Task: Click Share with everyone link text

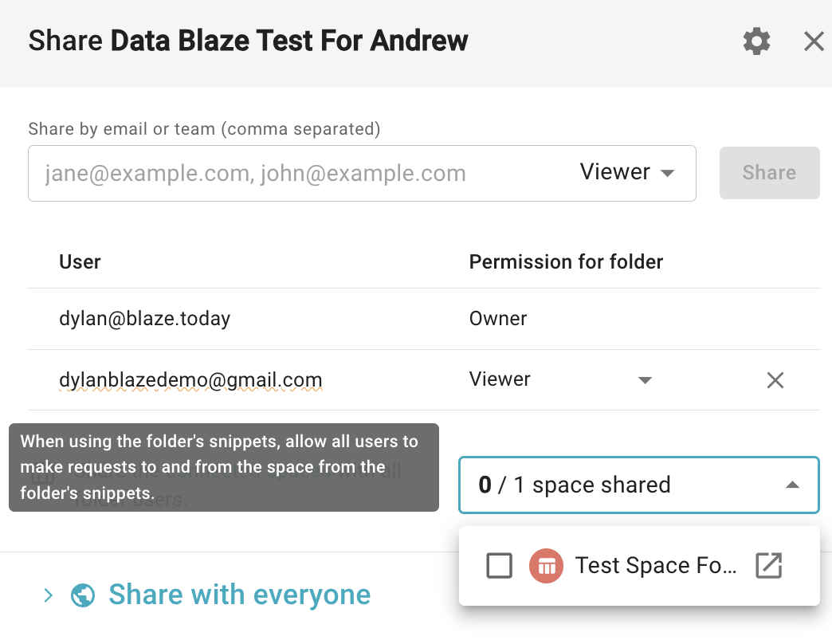Action: (x=239, y=594)
